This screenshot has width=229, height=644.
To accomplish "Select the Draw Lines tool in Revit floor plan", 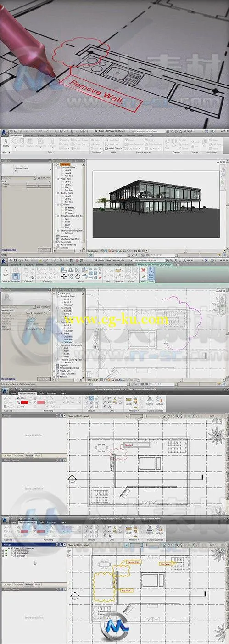I will 151,274.
